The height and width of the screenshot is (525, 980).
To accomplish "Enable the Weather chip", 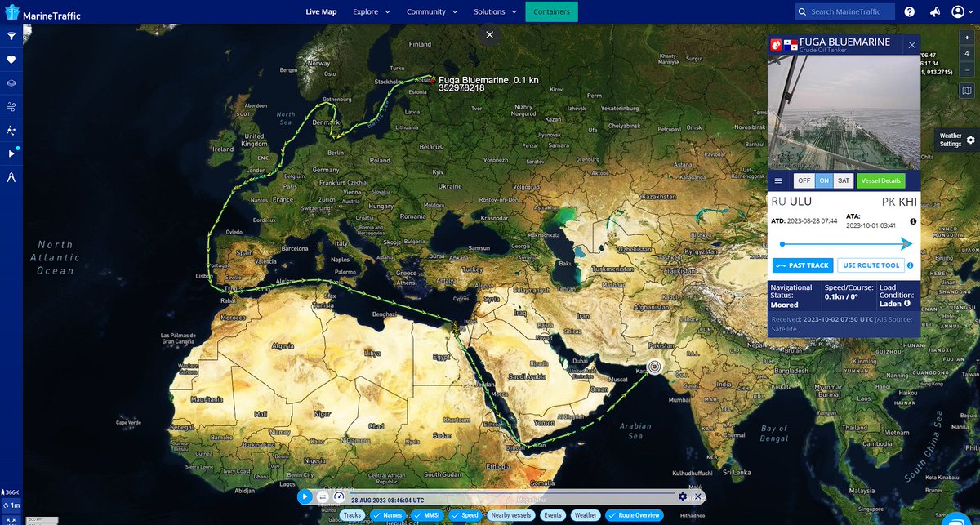I will tap(586, 515).
